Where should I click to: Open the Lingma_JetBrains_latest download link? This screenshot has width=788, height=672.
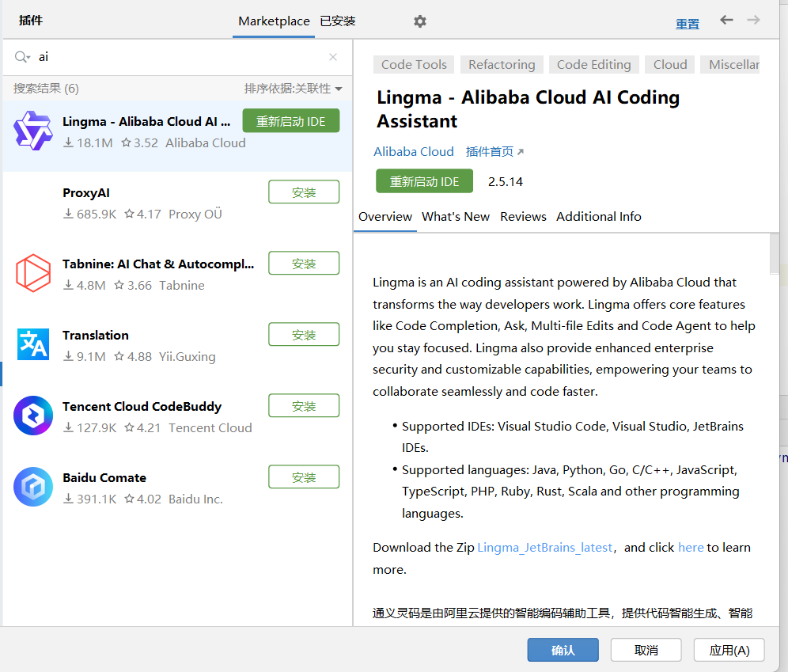pyautogui.click(x=545, y=548)
